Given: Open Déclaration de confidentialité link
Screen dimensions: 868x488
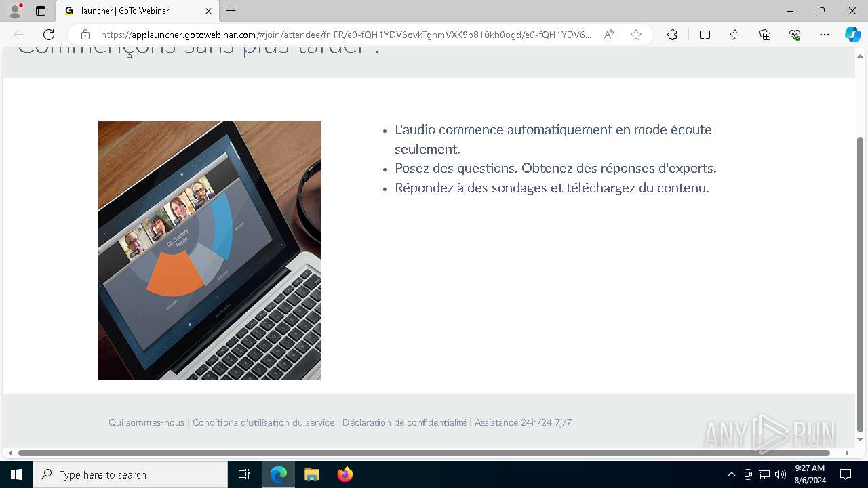Looking at the screenshot, I should pyautogui.click(x=404, y=422).
